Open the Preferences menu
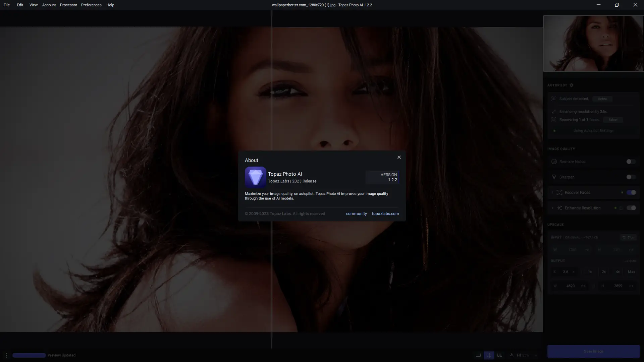Image resolution: width=644 pixels, height=362 pixels. [x=91, y=5]
